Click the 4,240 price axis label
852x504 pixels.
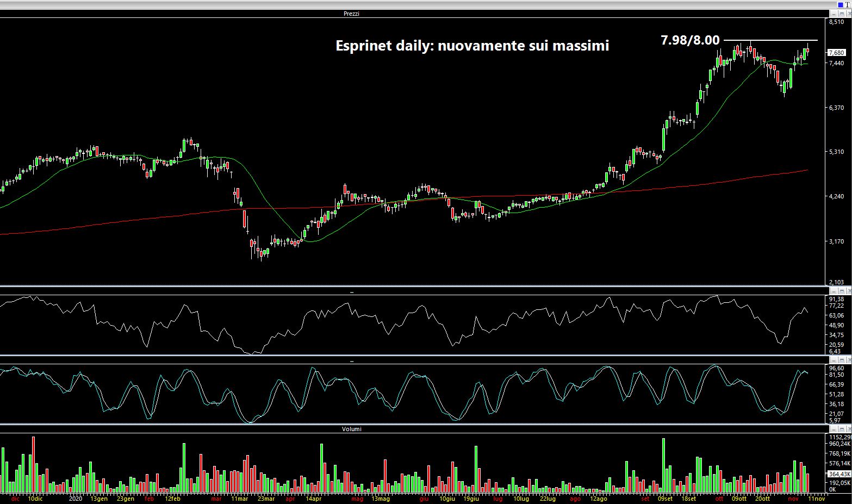(x=836, y=197)
